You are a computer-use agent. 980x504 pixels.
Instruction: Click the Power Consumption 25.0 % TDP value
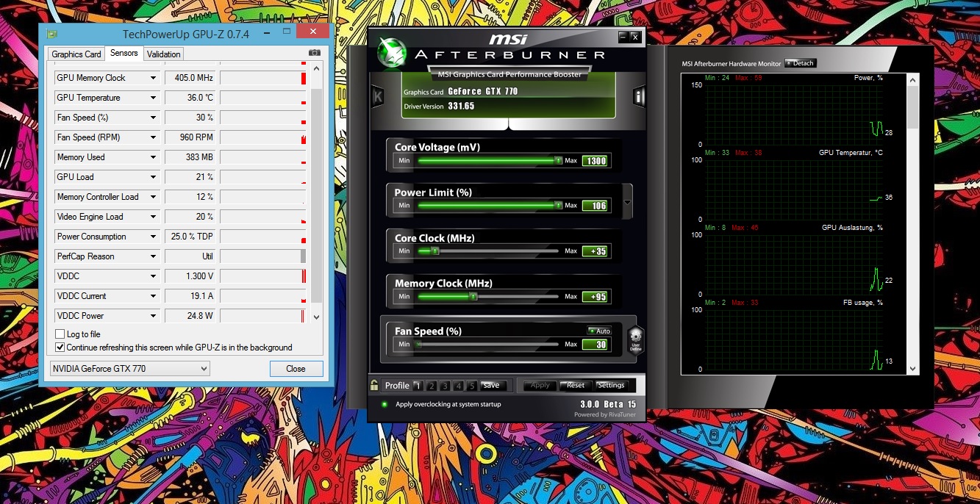click(190, 237)
